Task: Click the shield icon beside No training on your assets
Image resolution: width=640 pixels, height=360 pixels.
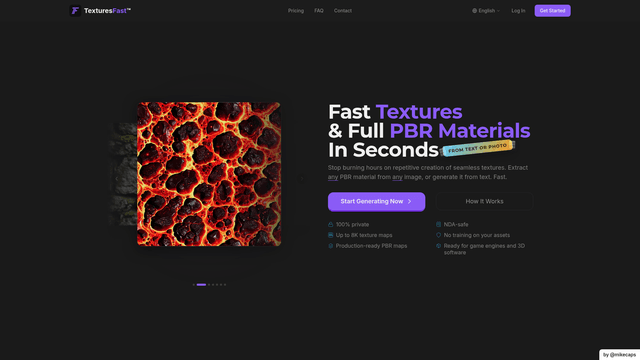Action: 438,235
